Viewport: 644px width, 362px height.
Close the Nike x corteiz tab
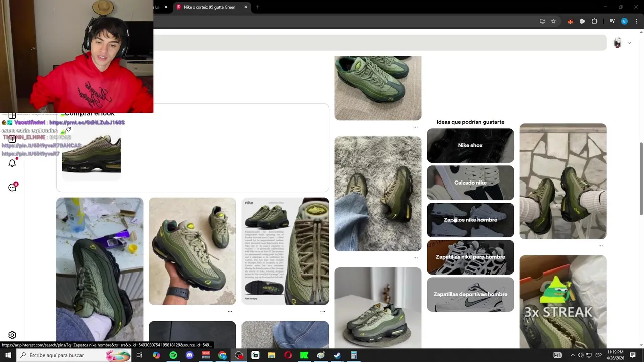[246, 7]
